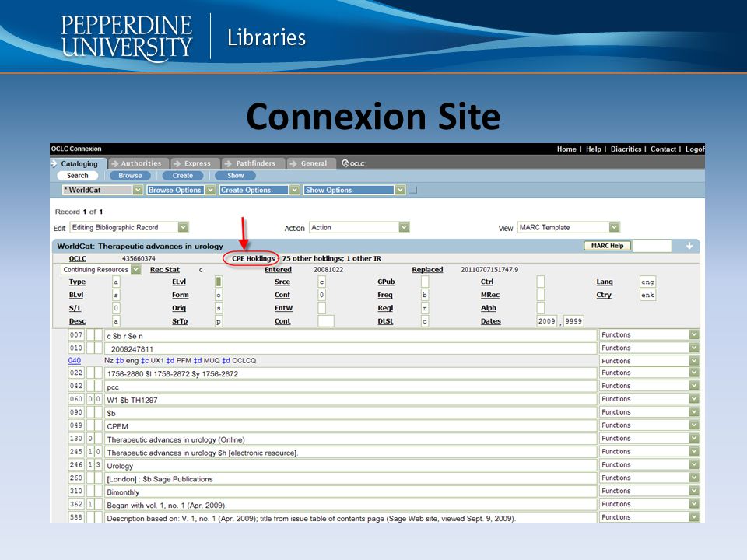Click the CPE Holdings text
The height and width of the screenshot is (560, 747).
[x=254, y=258]
